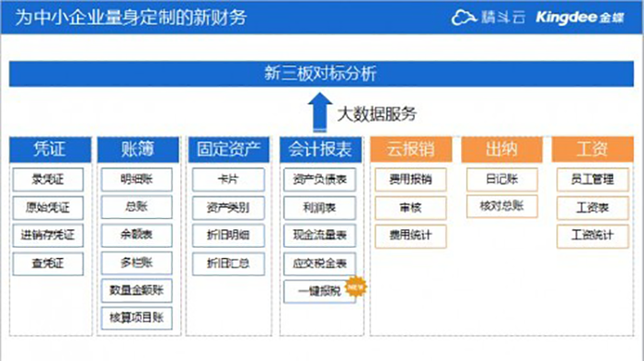Screen dimensions: 644x361
Task: Open 原始凭证 entry
Action: (x=48, y=207)
